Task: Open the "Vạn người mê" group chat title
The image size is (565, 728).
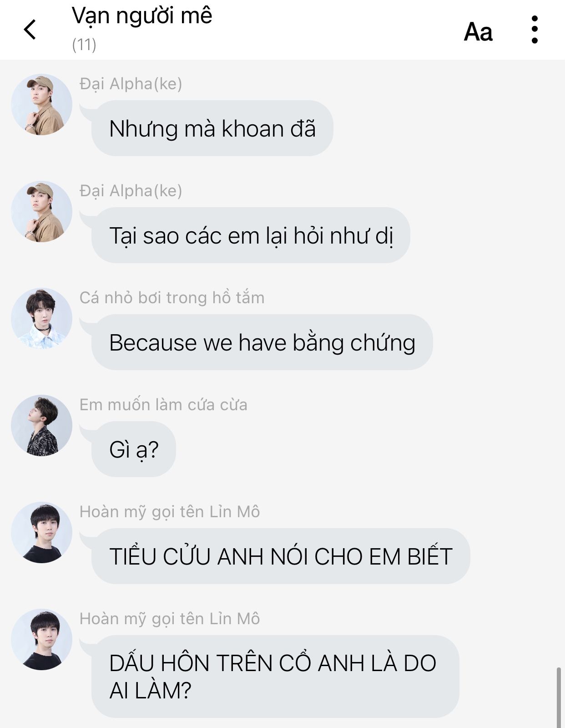Action: pos(142,15)
